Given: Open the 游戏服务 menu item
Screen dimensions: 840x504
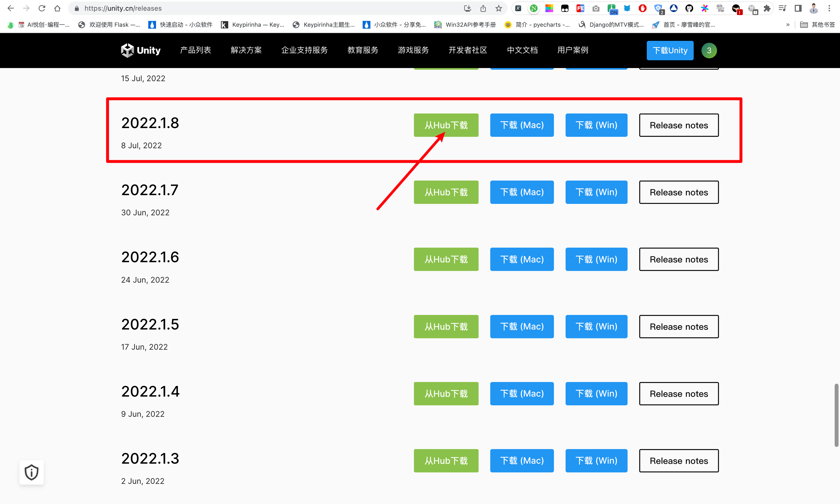Looking at the screenshot, I should click(x=413, y=50).
